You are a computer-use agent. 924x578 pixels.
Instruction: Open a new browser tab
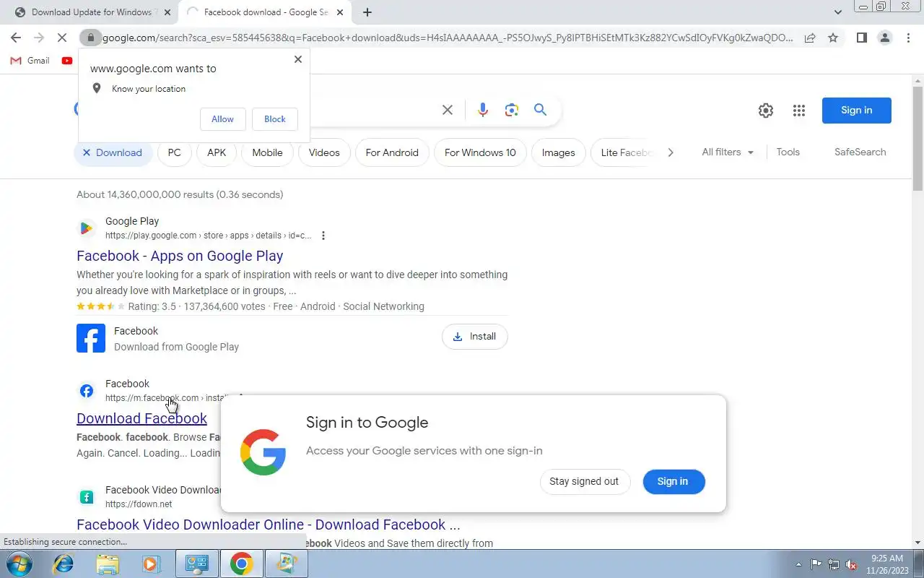(367, 12)
